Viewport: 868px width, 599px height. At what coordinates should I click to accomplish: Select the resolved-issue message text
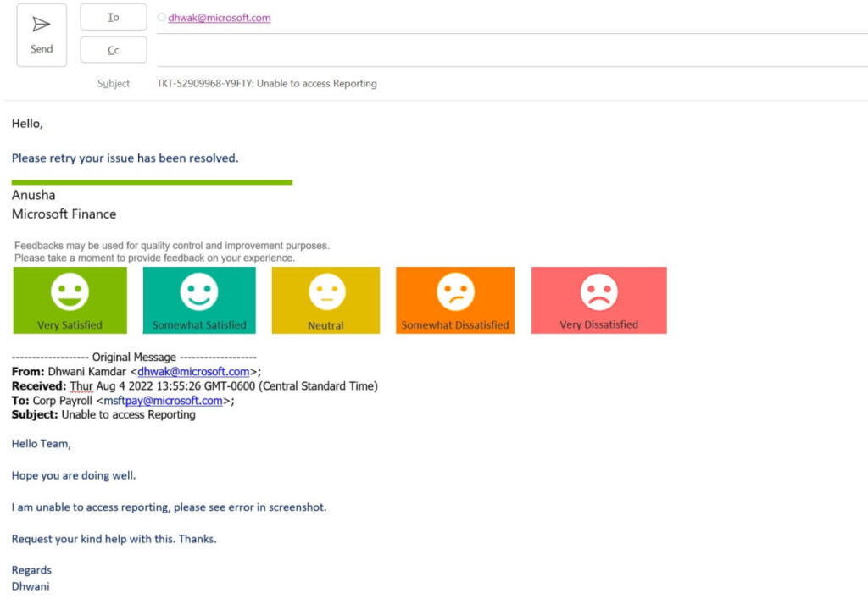[x=124, y=158]
